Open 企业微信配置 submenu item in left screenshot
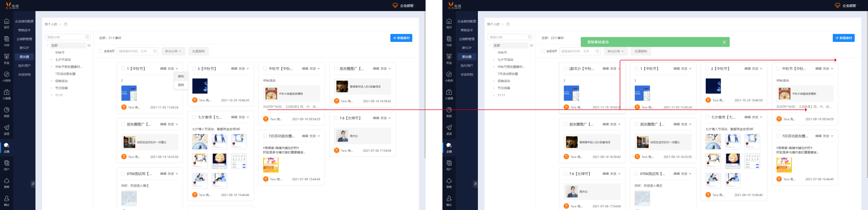This screenshot has width=868, height=210. click(24, 21)
